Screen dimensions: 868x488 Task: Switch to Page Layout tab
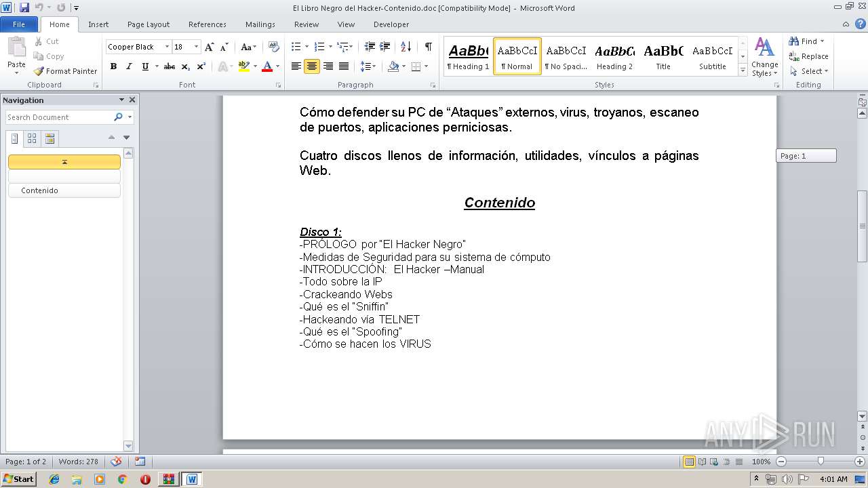149,24
